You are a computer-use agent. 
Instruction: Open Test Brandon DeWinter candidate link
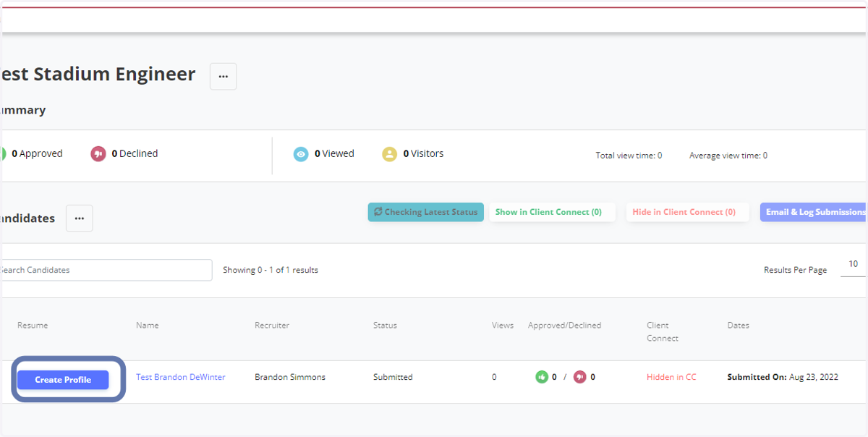(181, 377)
